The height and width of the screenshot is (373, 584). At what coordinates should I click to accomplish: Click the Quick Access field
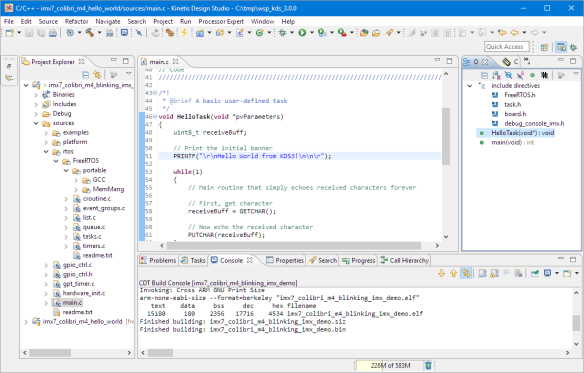(x=507, y=47)
